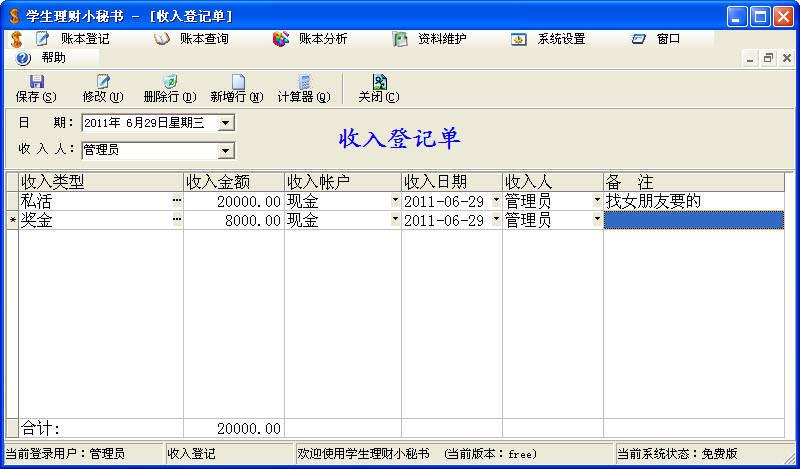This screenshot has width=800, height=469.
Task: Click the 系统设置 icon
Action: [x=519, y=39]
